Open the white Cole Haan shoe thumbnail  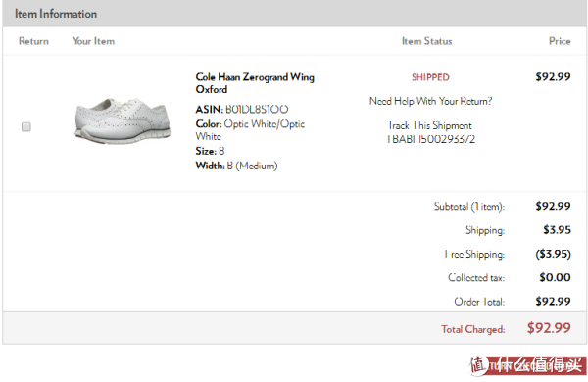(123, 120)
